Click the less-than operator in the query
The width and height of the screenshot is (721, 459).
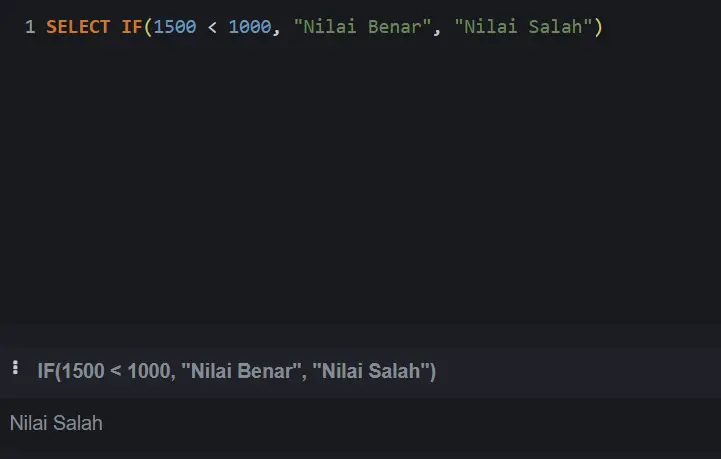tap(212, 27)
